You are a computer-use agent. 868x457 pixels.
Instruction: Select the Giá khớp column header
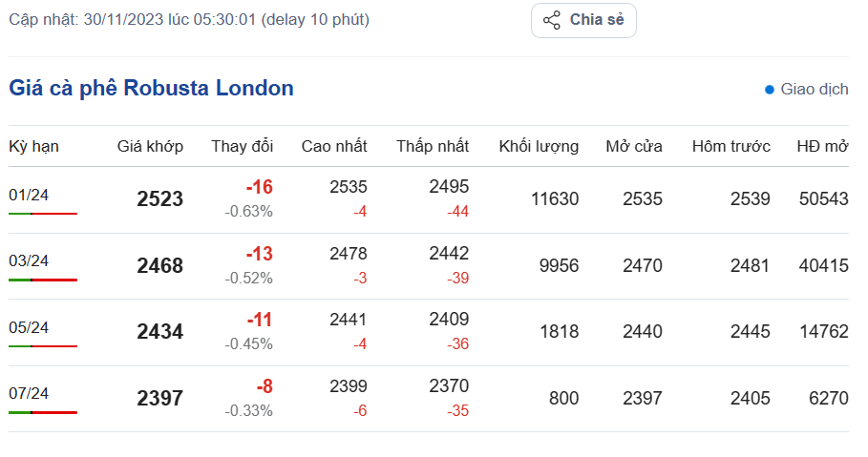click(x=150, y=146)
